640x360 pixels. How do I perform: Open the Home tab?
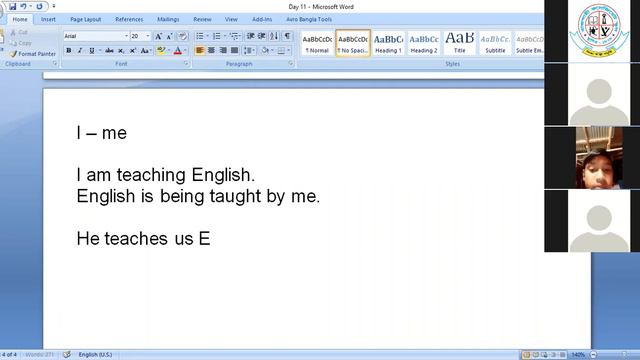(x=20, y=19)
